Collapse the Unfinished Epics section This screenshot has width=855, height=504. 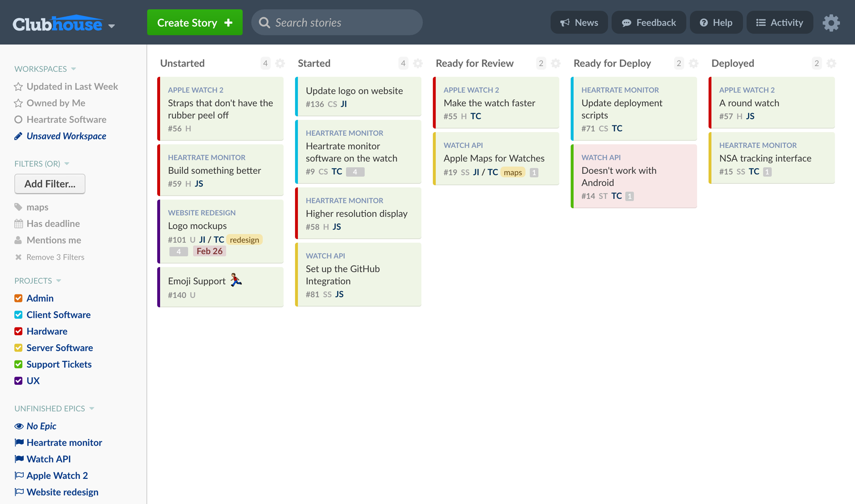tap(92, 409)
